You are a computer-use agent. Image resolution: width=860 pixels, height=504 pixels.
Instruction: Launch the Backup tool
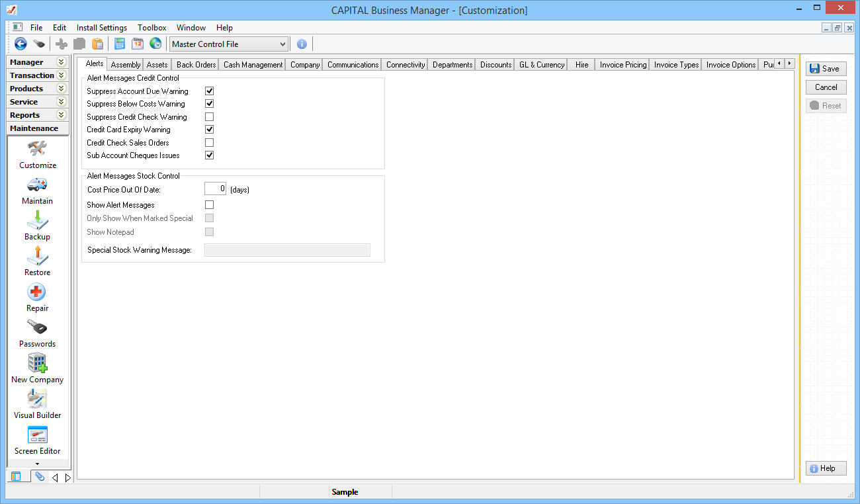click(x=38, y=226)
